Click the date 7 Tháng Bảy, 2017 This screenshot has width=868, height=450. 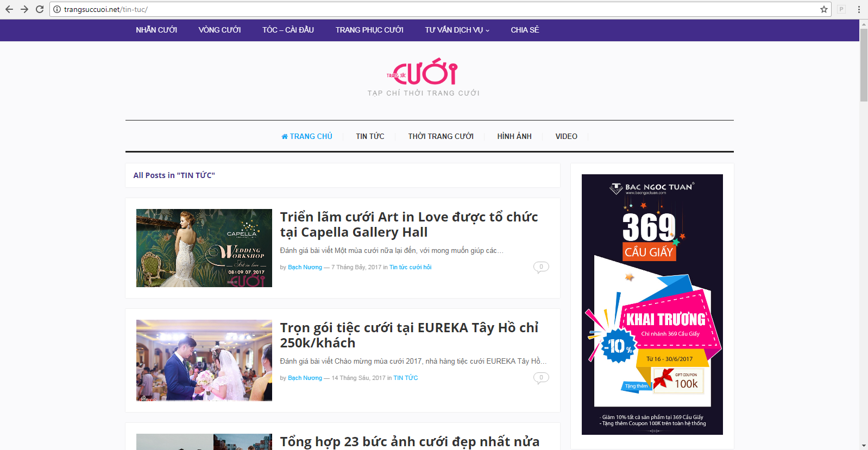click(x=356, y=267)
